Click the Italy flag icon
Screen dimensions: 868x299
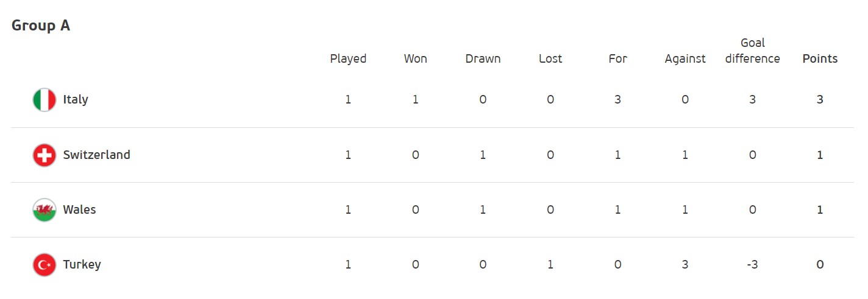coord(44,100)
